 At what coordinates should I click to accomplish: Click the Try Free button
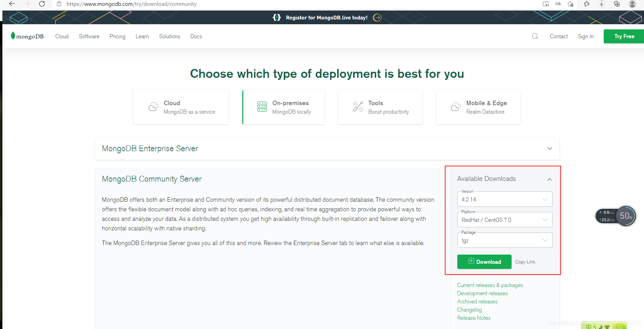point(624,36)
